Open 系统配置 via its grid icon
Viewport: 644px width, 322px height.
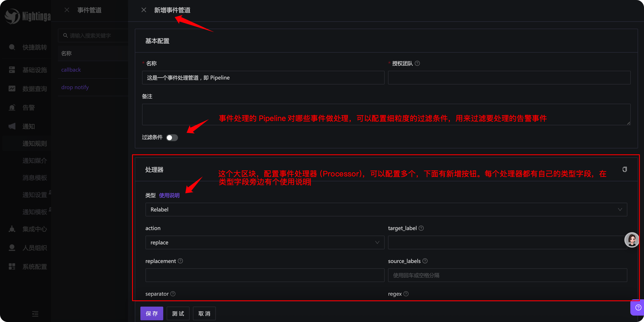pyautogui.click(x=12, y=266)
